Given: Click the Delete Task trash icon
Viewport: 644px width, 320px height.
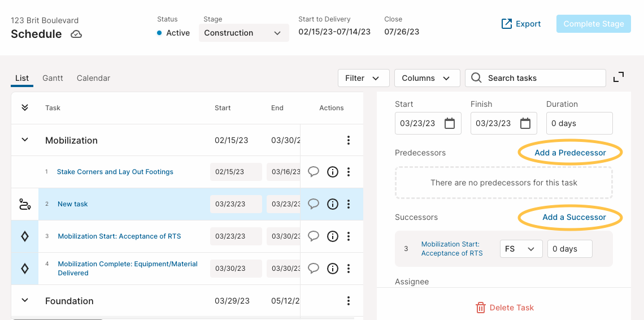Looking at the screenshot, I should pyautogui.click(x=481, y=307).
